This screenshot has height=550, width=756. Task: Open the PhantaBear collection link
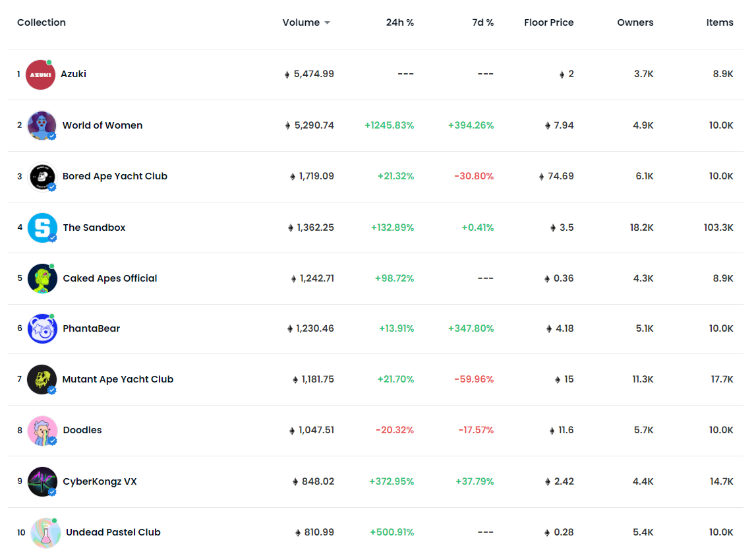pos(91,328)
